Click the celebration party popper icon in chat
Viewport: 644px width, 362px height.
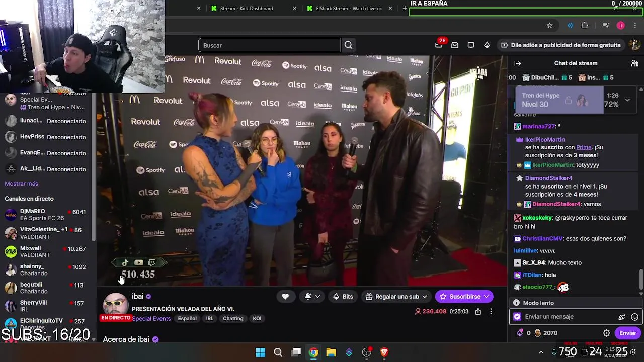coord(622,317)
